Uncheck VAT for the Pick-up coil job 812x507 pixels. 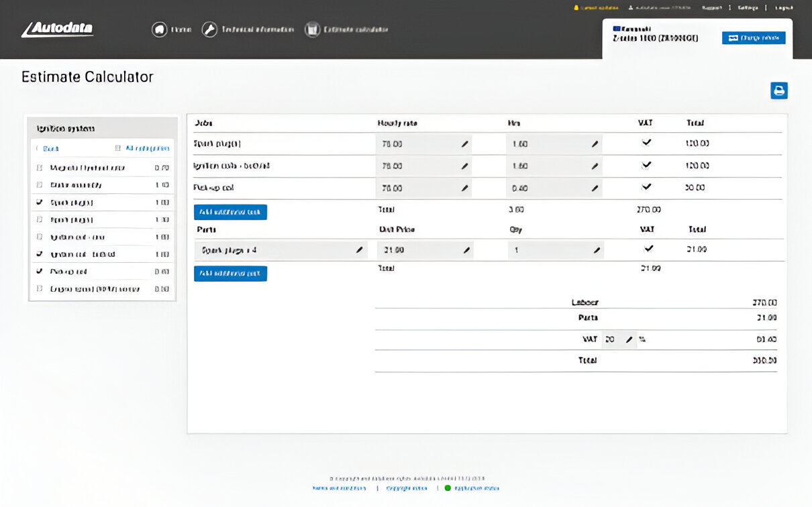[x=646, y=188]
